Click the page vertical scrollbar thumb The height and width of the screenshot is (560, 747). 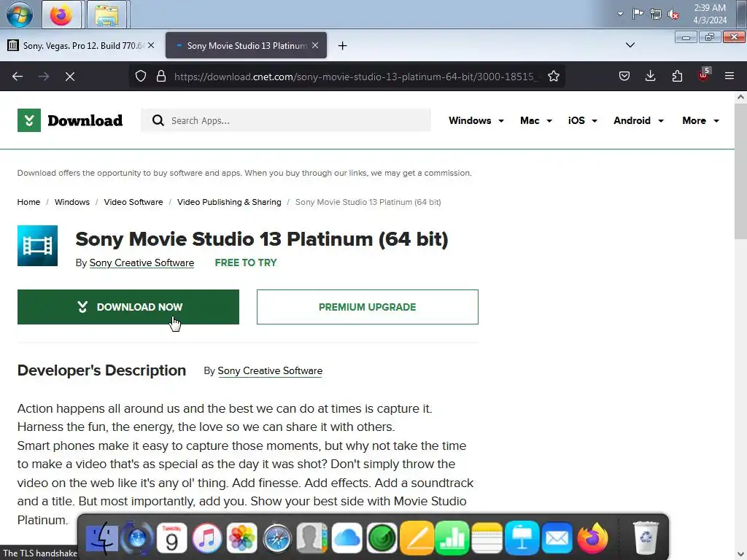[x=740, y=171]
